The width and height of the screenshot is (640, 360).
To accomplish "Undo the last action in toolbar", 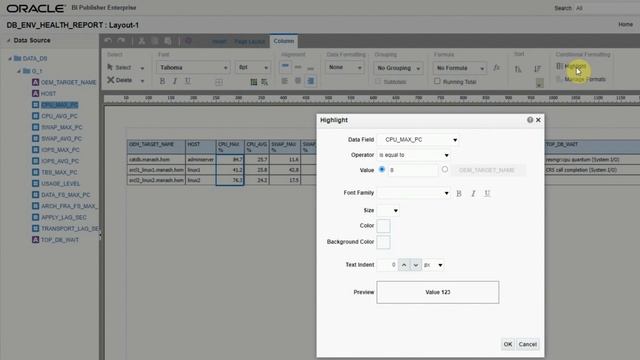I will click(x=108, y=41).
